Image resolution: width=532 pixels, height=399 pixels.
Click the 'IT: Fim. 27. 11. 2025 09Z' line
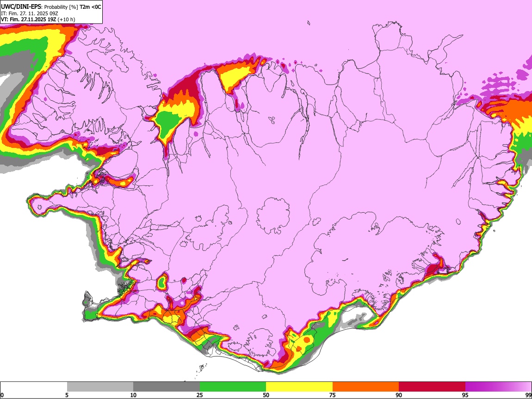30,13
